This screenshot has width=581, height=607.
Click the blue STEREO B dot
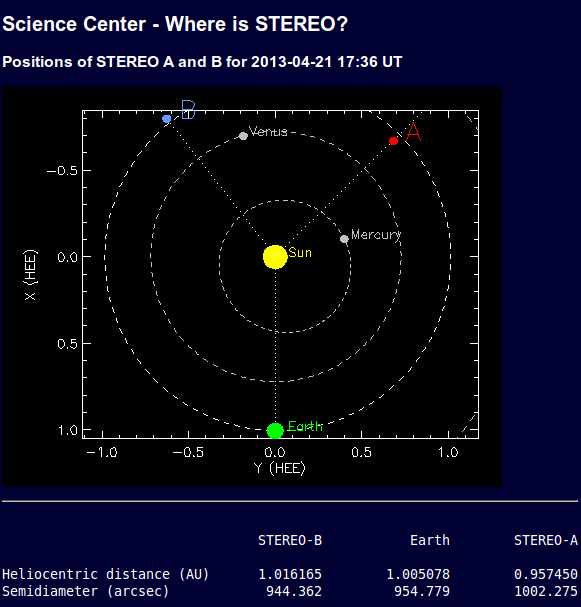click(x=166, y=119)
